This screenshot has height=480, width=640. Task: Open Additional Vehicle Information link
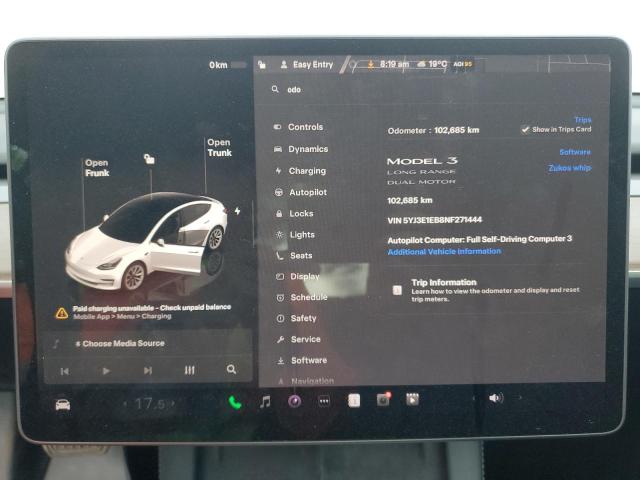click(444, 251)
